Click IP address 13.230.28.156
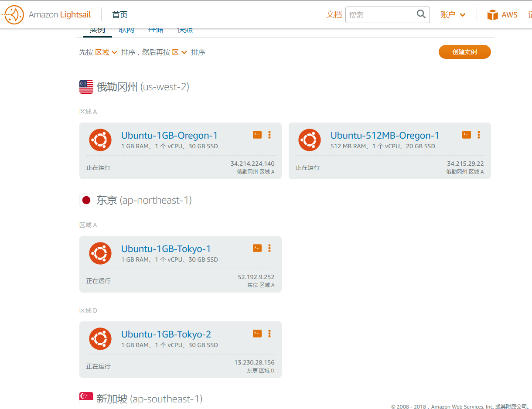Screen dimensions: 532x409 254,363
